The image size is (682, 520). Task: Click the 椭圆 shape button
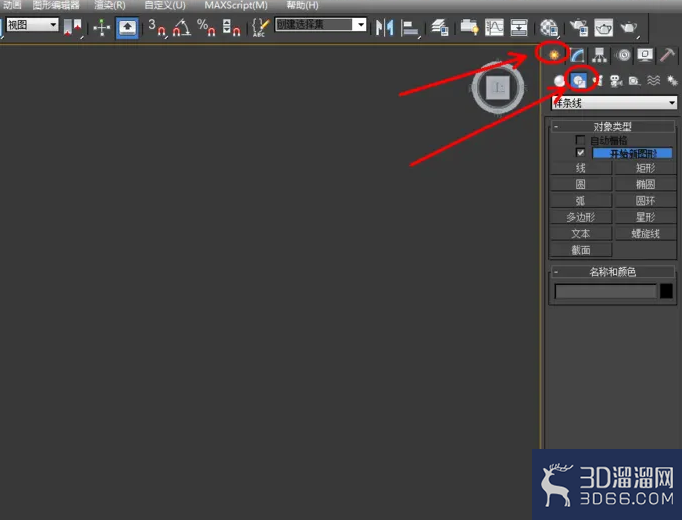tap(645, 184)
